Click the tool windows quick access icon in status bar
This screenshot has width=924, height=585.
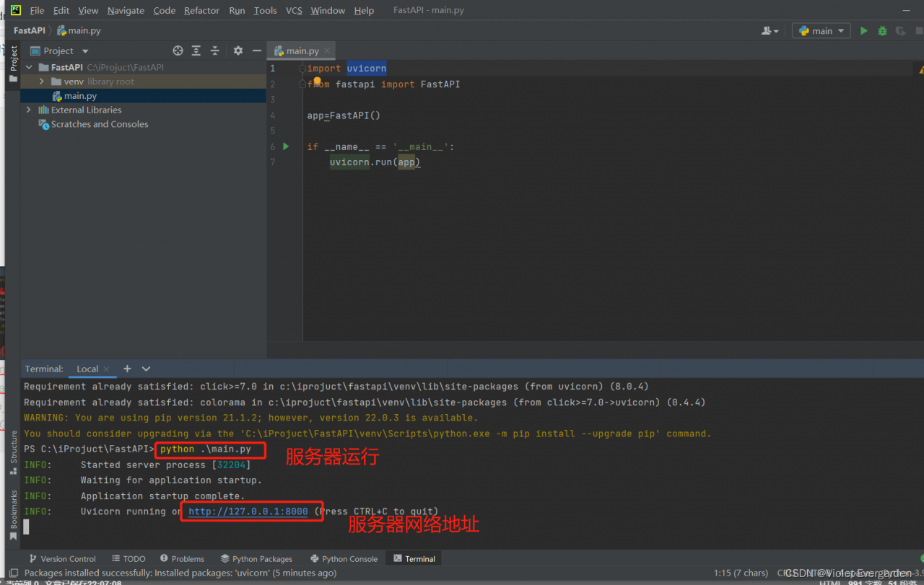(x=14, y=573)
